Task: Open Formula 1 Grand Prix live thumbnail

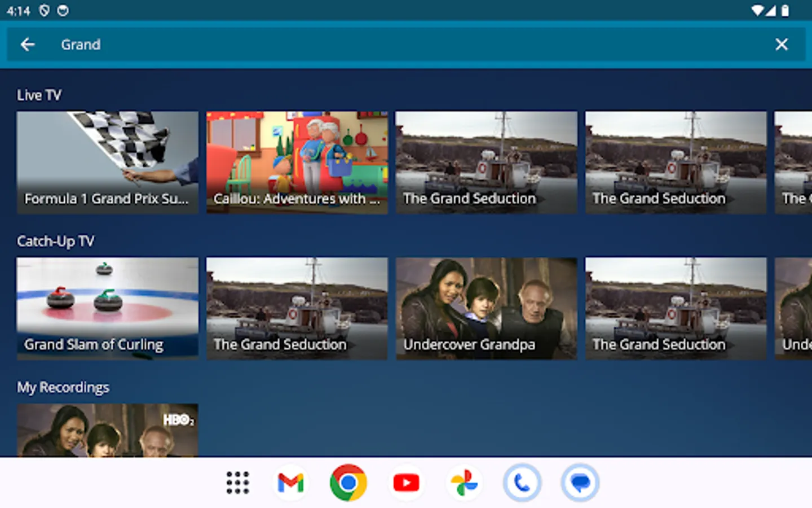Action: coord(108,163)
